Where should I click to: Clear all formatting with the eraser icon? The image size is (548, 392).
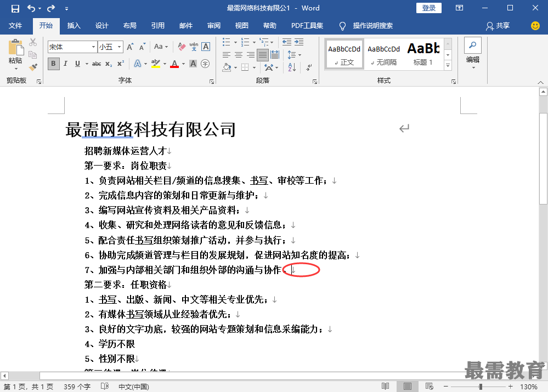(182, 47)
